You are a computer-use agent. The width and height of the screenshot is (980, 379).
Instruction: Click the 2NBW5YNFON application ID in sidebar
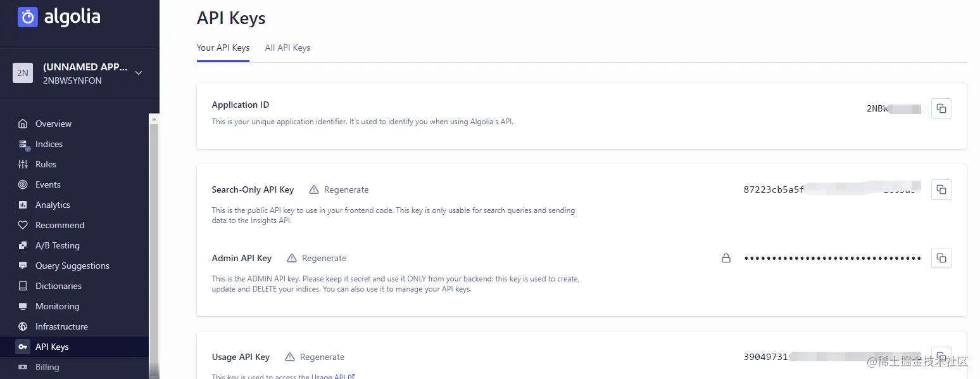(72, 80)
